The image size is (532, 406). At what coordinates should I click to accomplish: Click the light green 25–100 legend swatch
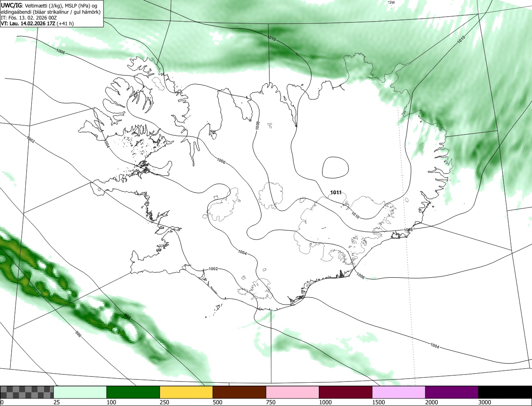point(80,392)
